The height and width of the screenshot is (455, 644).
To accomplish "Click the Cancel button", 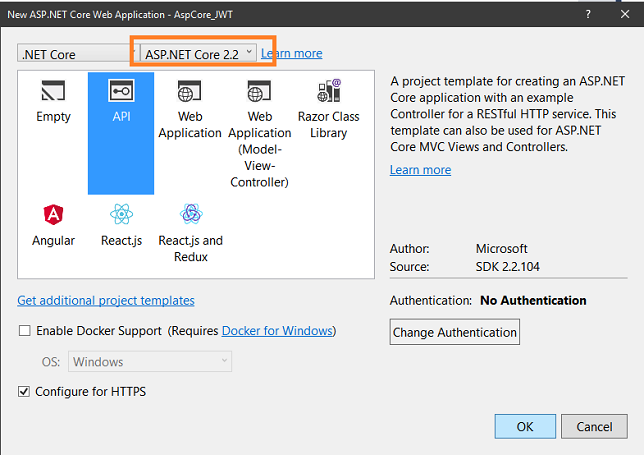I will (x=594, y=426).
